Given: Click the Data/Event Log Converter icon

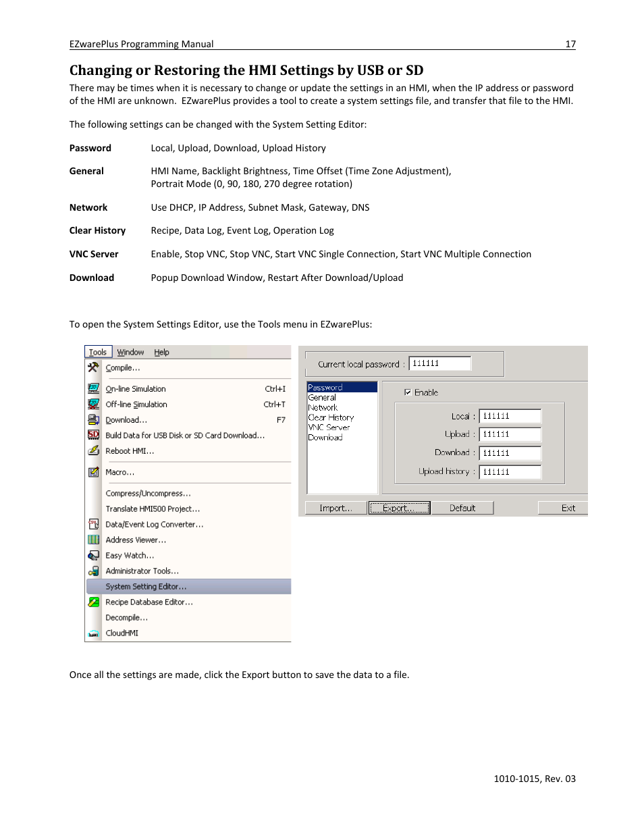Looking at the screenshot, I should tap(93, 524).
